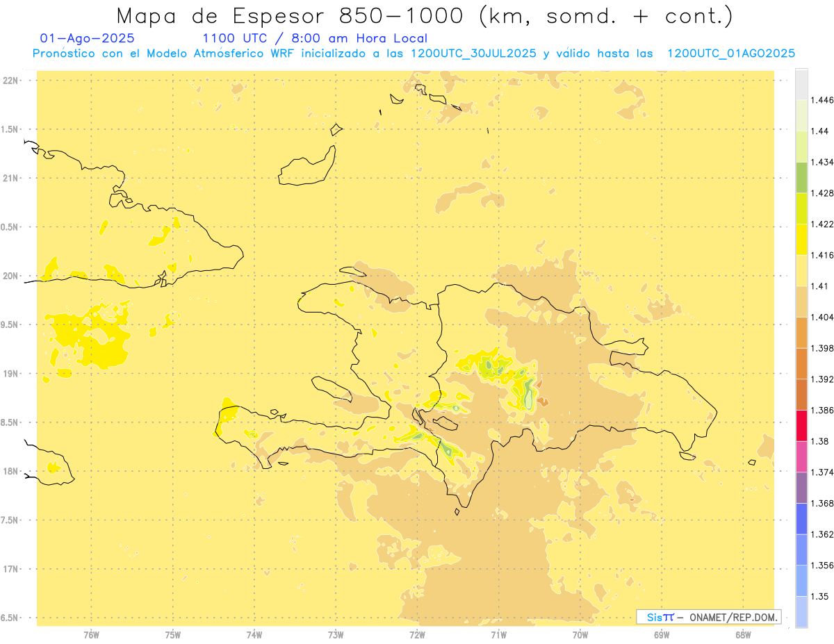Click the '1.362' colorbar value
Screen dimensions: 834x644
pos(822,534)
